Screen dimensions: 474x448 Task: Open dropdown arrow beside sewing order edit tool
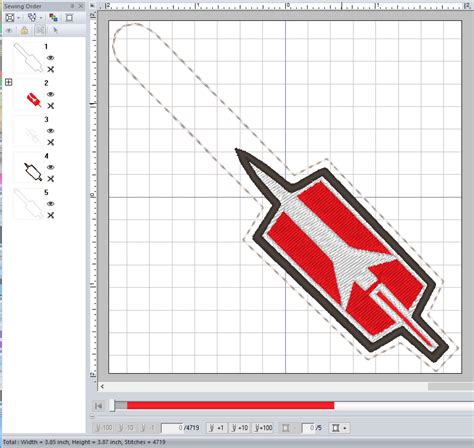click(41, 18)
